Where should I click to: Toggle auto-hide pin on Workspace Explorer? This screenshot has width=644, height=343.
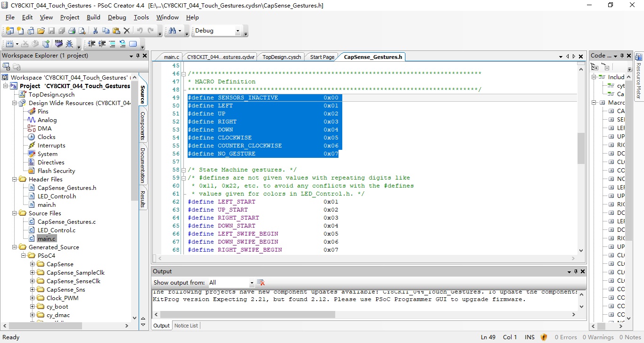click(x=138, y=56)
